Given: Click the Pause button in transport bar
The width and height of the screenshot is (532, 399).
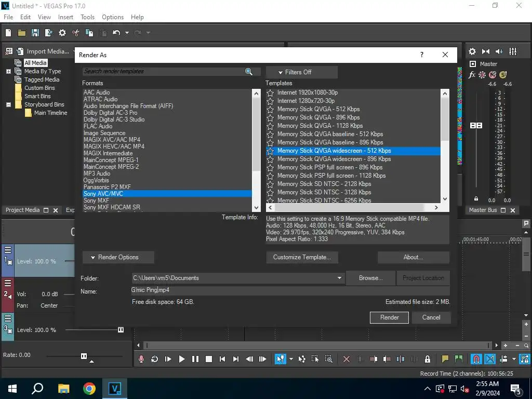Looking at the screenshot, I should [195, 359].
